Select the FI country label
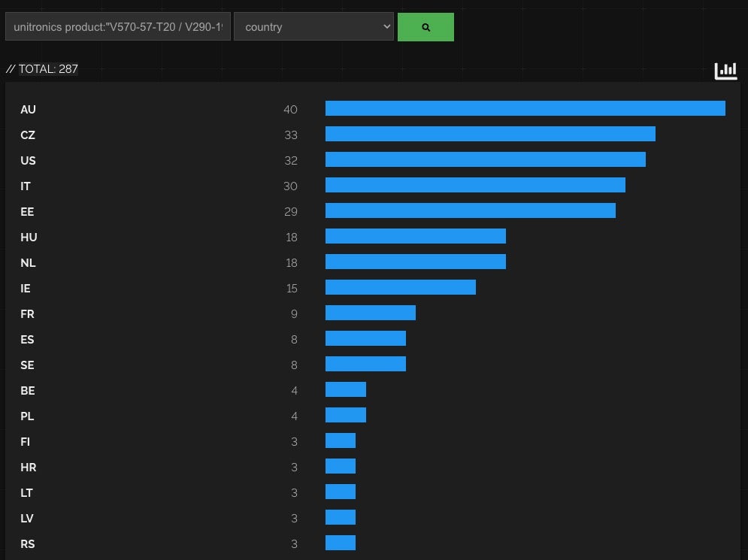 [x=25, y=442]
